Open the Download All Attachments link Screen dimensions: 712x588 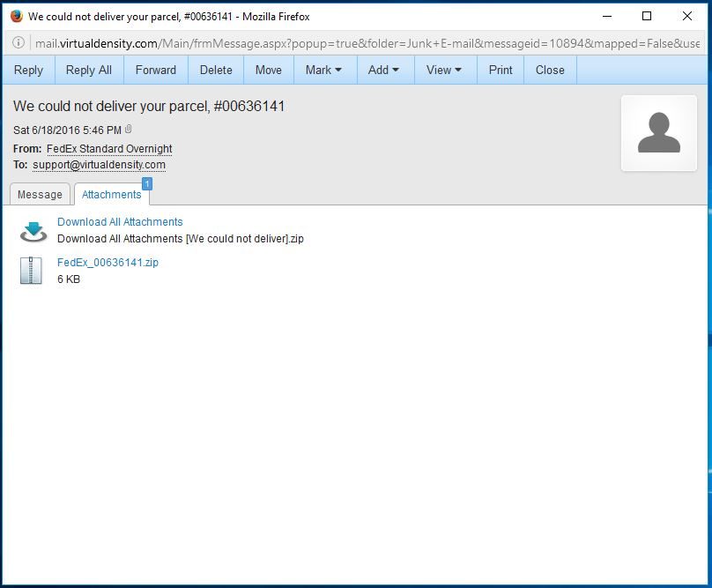point(120,222)
